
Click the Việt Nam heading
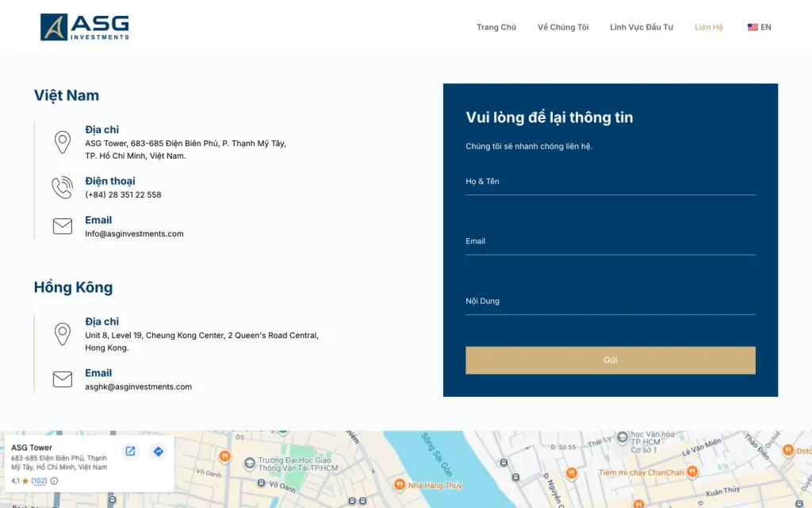pos(67,95)
